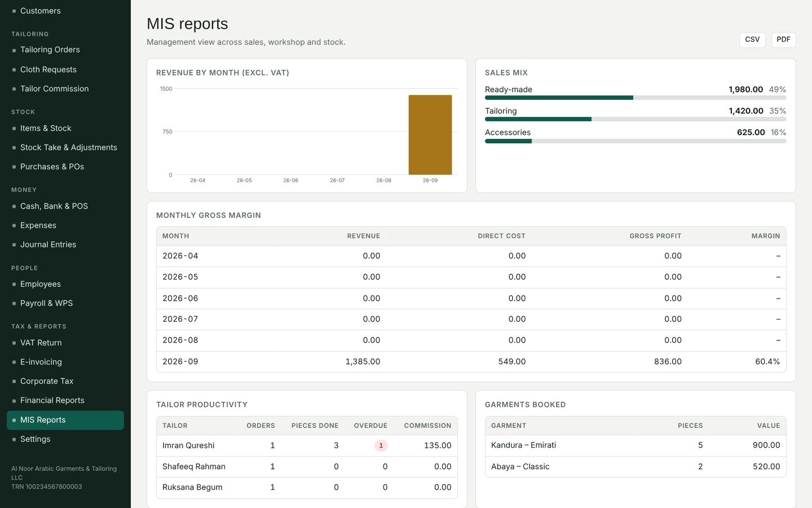Viewport: 812px width, 508px height.
Task: Click the 549.00 direct cost cell
Action: [512, 362]
